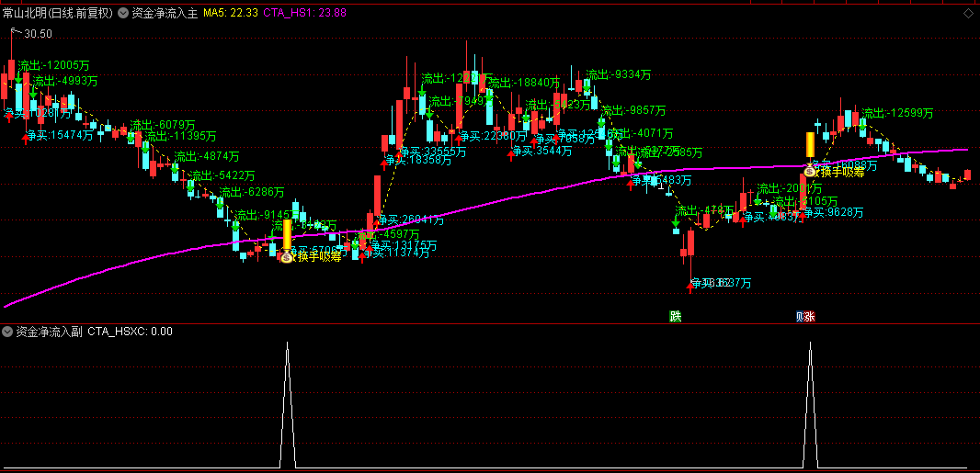Click the 30.50 high price label

coord(38,34)
